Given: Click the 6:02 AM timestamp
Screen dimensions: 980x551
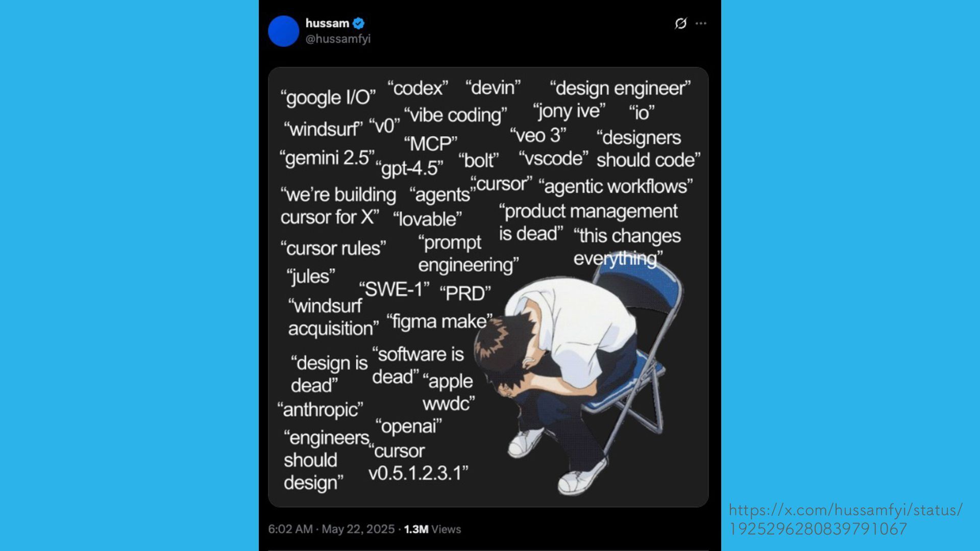Looking at the screenshot, I should 290,529.
